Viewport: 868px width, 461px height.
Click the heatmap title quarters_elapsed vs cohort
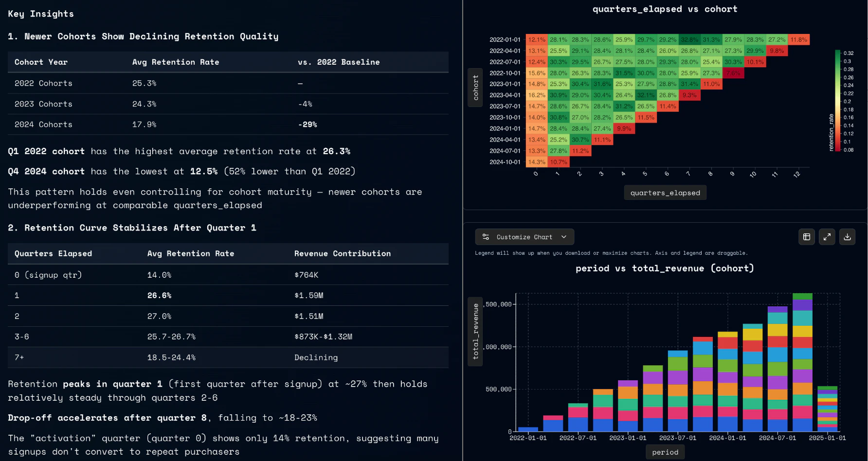pyautogui.click(x=665, y=9)
